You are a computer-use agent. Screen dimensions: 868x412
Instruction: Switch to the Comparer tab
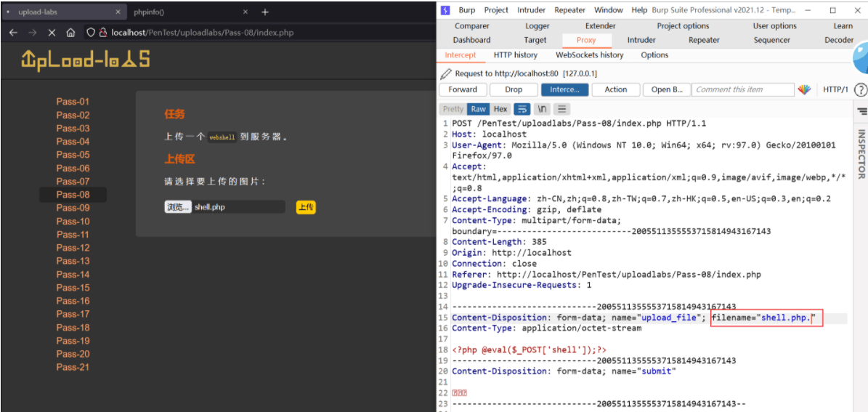471,26
